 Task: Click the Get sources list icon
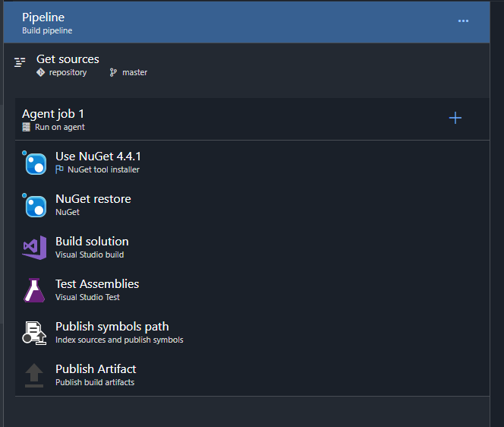20,62
